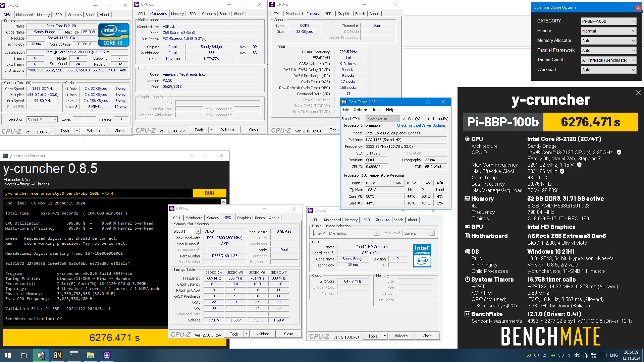644x362 pixels.
Task: Expand the Tools arrow in CPU-Z CPU window
Action: point(77,131)
